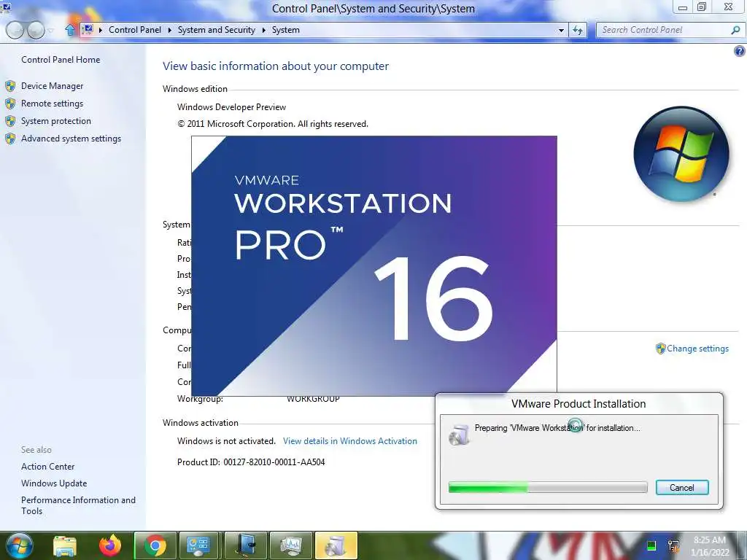
Task: Open Device Manager link
Action: point(52,86)
